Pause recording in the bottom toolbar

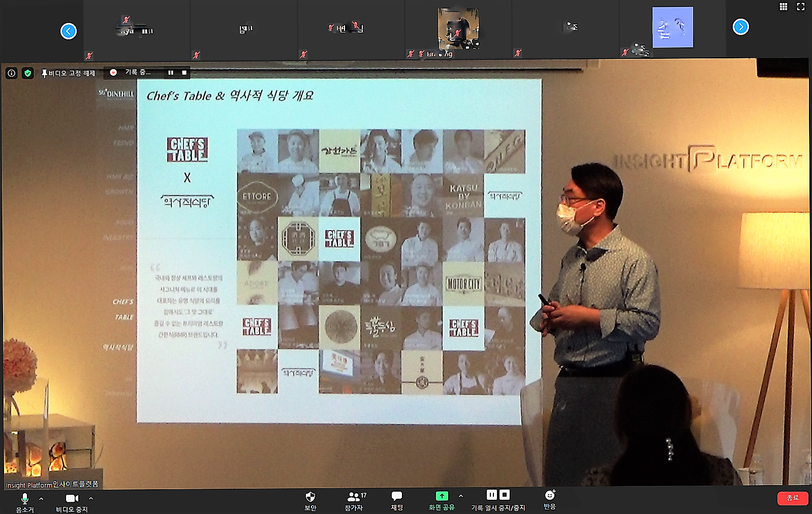click(x=491, y=495)
